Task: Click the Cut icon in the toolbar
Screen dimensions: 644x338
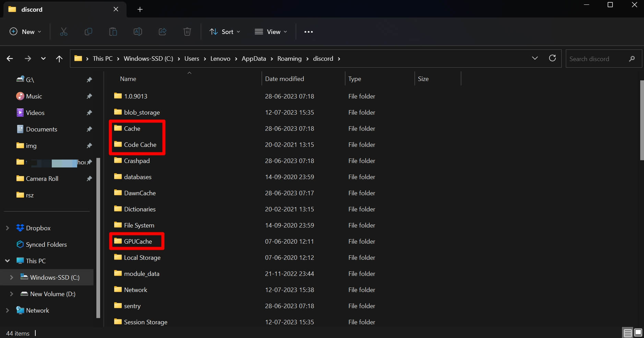Action: tap(64, 32)
